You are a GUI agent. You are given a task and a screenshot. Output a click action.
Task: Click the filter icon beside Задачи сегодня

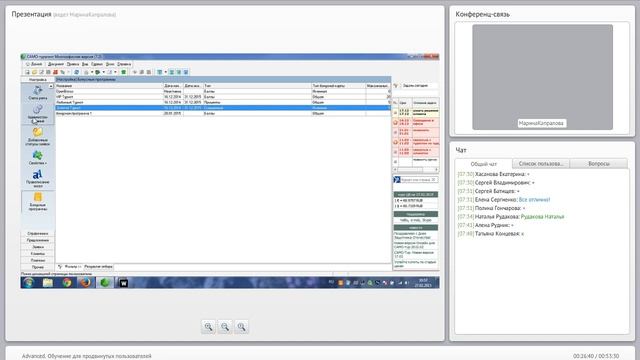pyautogui.click(x=396, y=86)
